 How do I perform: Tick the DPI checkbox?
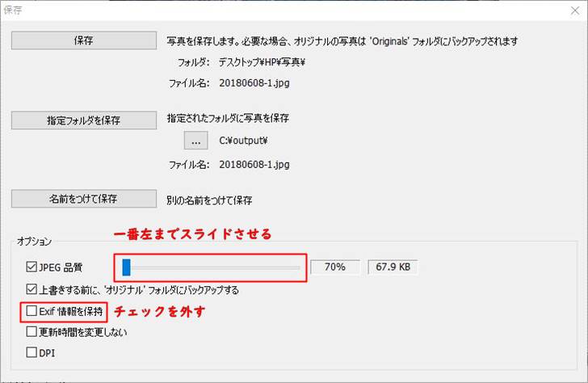coord(32,352)
